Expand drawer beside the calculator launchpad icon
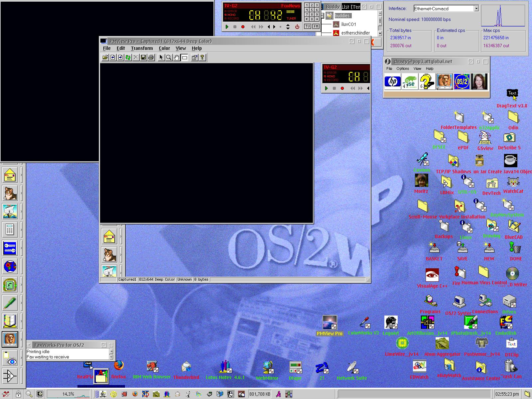Screen dimensions: 532x399 click(21, 229)
